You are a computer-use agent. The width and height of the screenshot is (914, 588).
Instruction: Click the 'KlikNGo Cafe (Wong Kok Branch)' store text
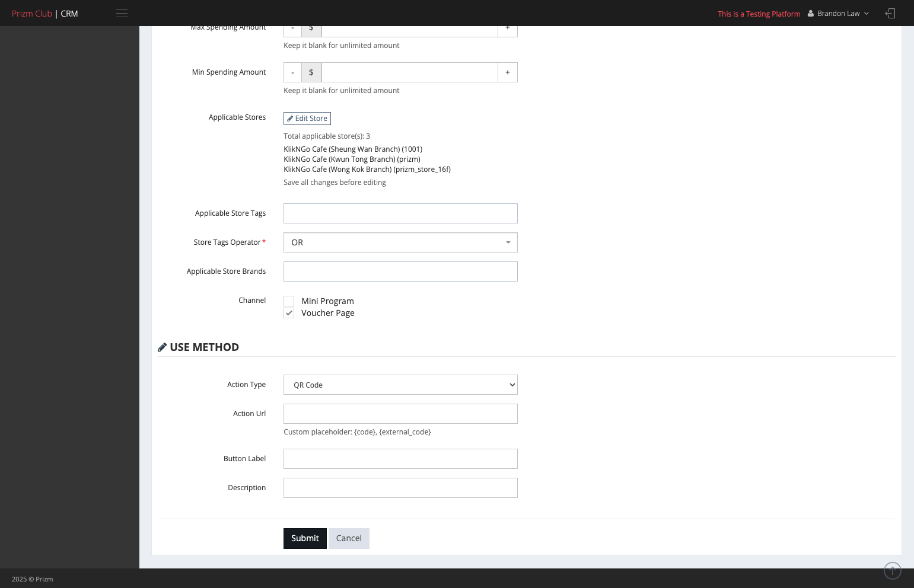click(x=367, y=170)
